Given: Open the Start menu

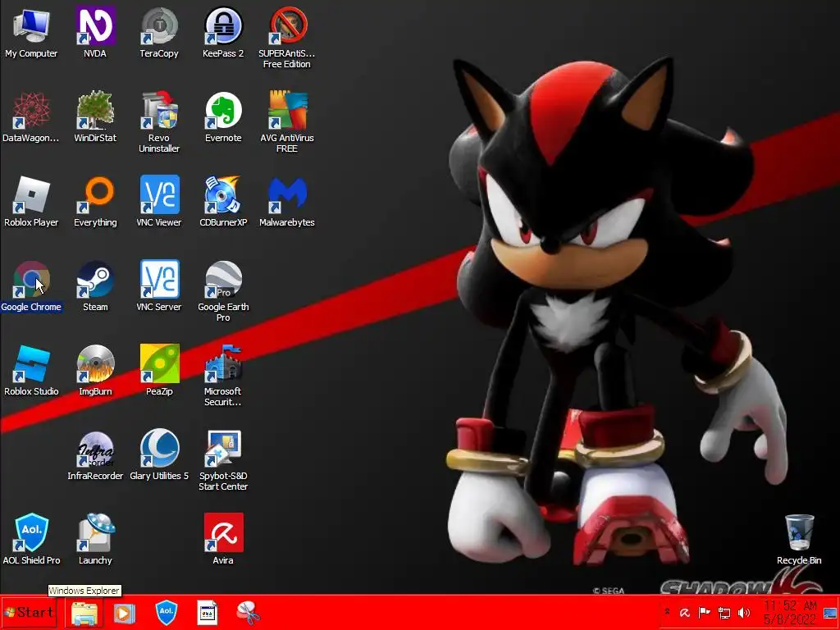Looking at the screenshot, I should pyautogui.click(x=29, y=612).
